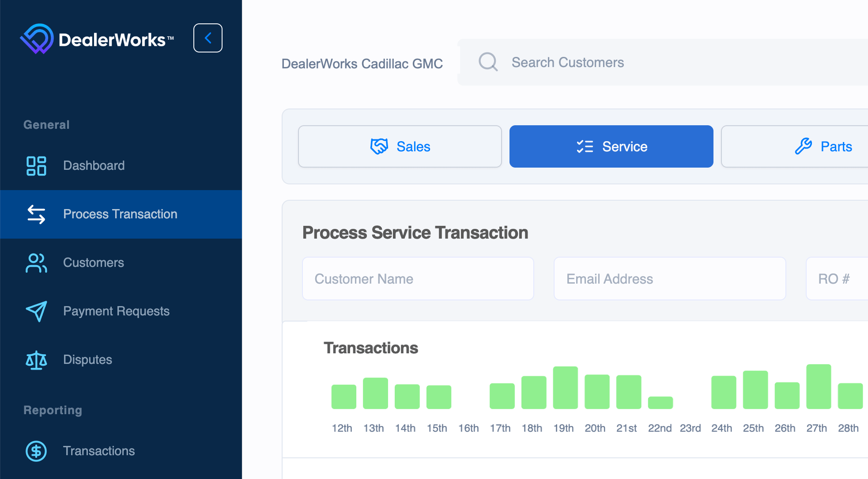
Task: Focus the Customer Name input
Action: point(418,279)
